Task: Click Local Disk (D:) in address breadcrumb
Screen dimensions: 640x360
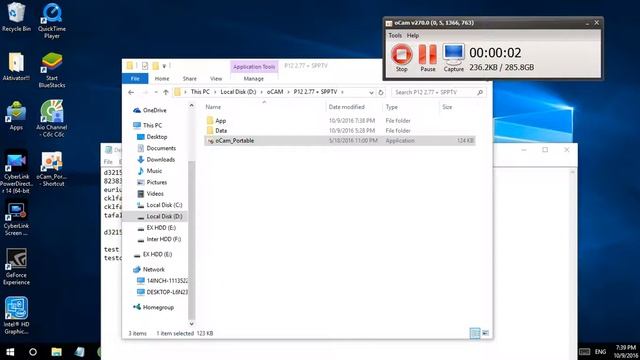Action: 238,92
